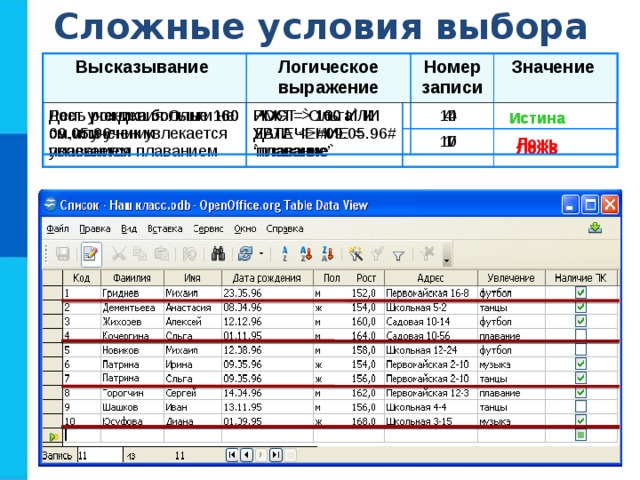640x480 pixels.
Task: Toggle Наличие ПК checkbox for Дементьева
Action: click(580, 307)
